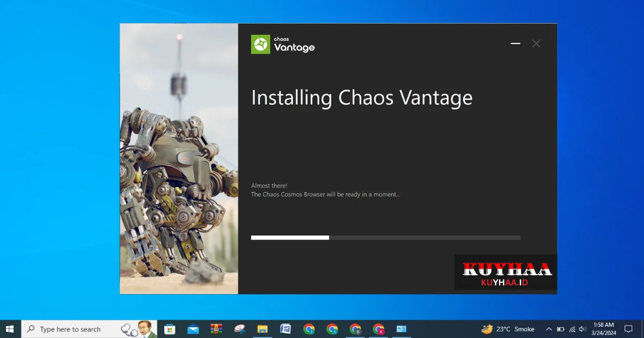Open the Windows Start menu
This screenshot has height=338, width=644.
[x=10, y=329]
